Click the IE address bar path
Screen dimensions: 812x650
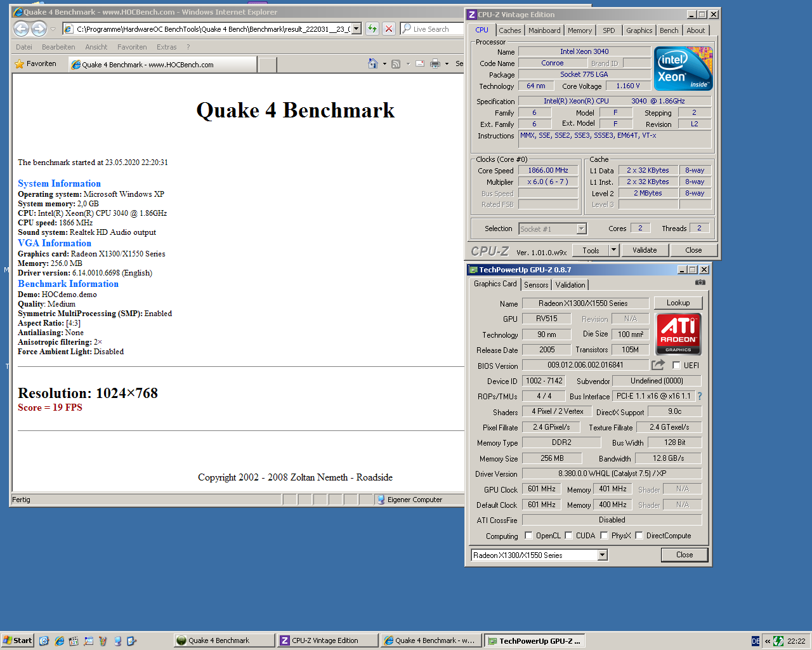pyautogui.click(x=213, y=29)
